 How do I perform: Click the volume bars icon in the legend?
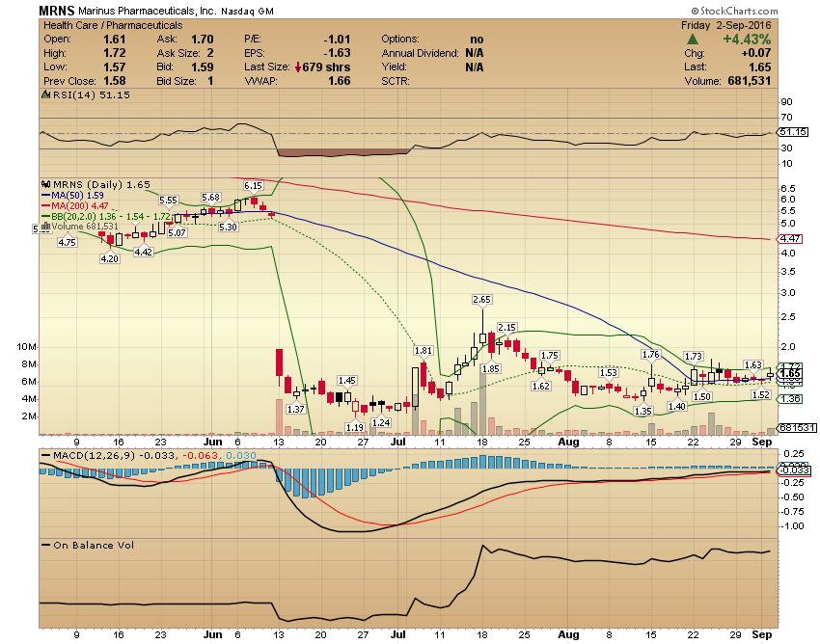point(46,227)
